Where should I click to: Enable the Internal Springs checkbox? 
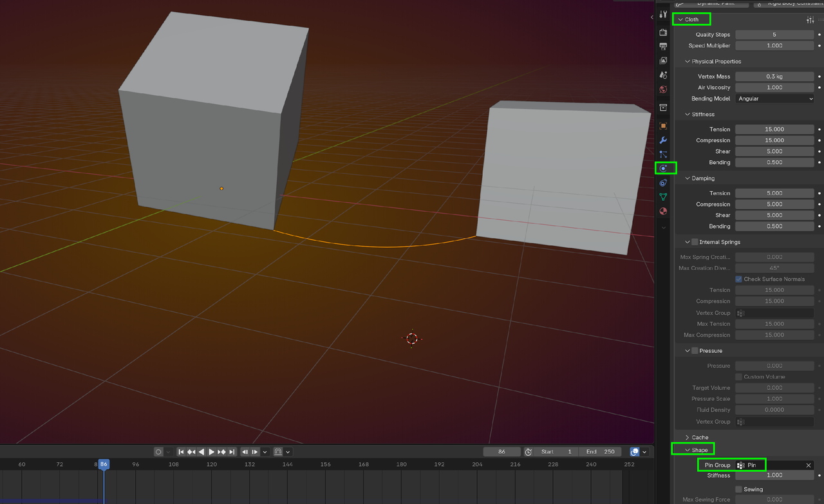click(695, 242)
